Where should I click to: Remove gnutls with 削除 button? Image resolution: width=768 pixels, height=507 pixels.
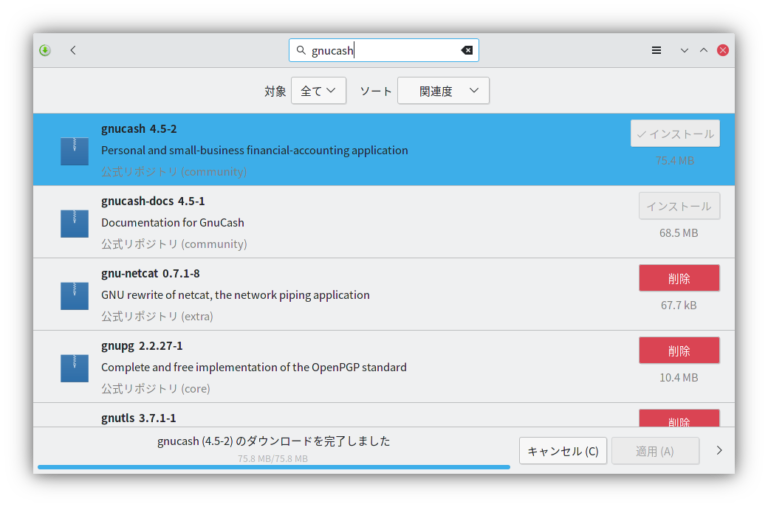click(679, 418)
